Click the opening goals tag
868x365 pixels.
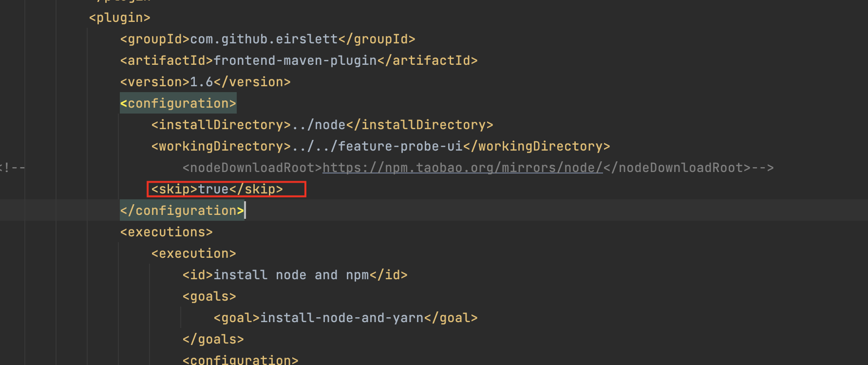209,296
